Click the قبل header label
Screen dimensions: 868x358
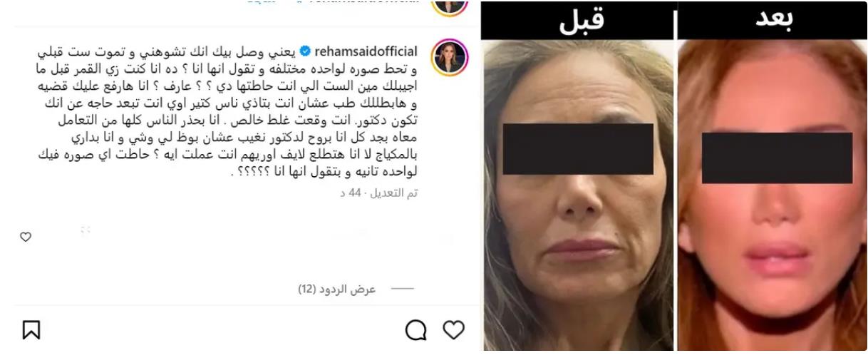[x=578, y=20]
